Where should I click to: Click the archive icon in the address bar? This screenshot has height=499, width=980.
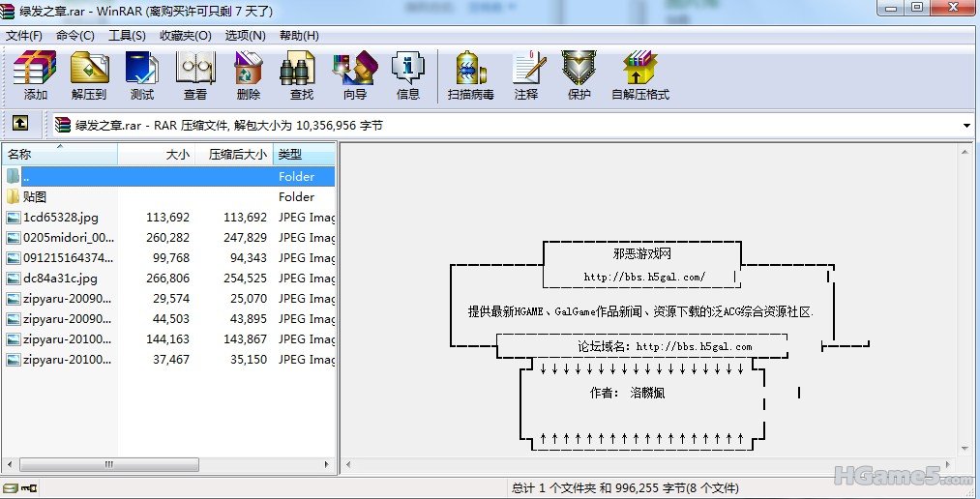point(63,125)
